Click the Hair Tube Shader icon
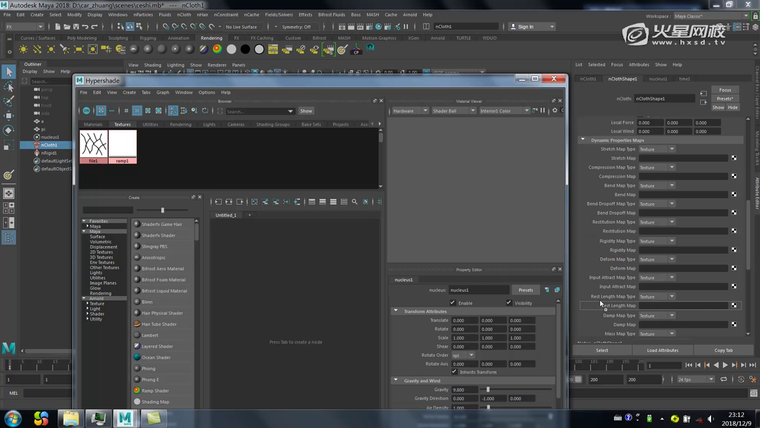The height and width of the screenshot is (428, 760). [x=135, y=323]
